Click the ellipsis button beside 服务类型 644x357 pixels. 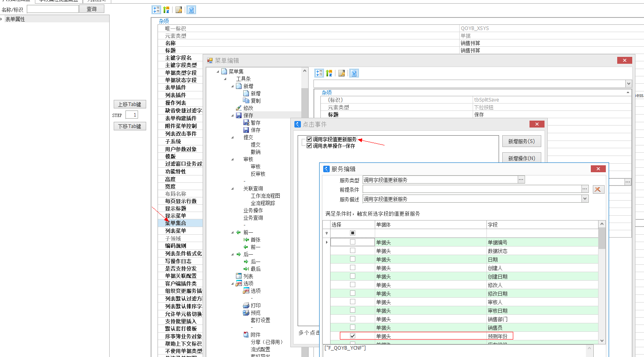521,180
